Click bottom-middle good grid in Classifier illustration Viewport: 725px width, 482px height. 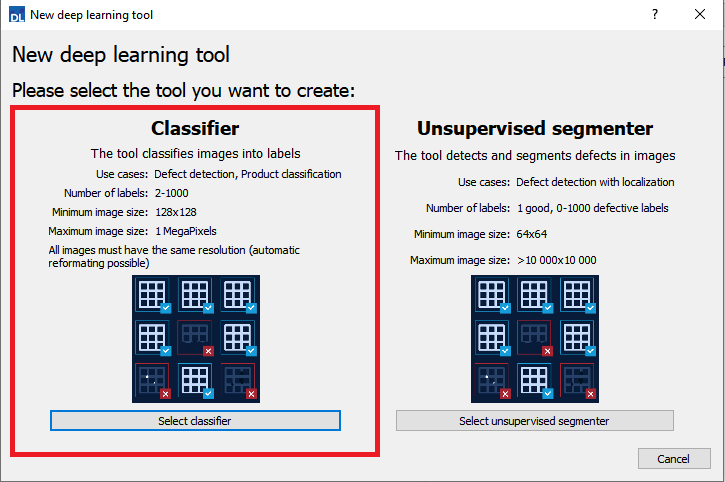tap(195, 381)
